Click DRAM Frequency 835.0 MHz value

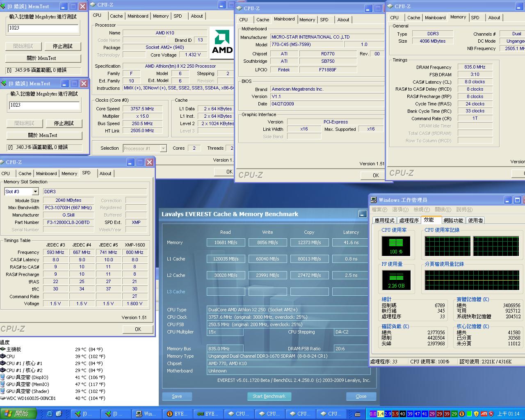(475, 67)
